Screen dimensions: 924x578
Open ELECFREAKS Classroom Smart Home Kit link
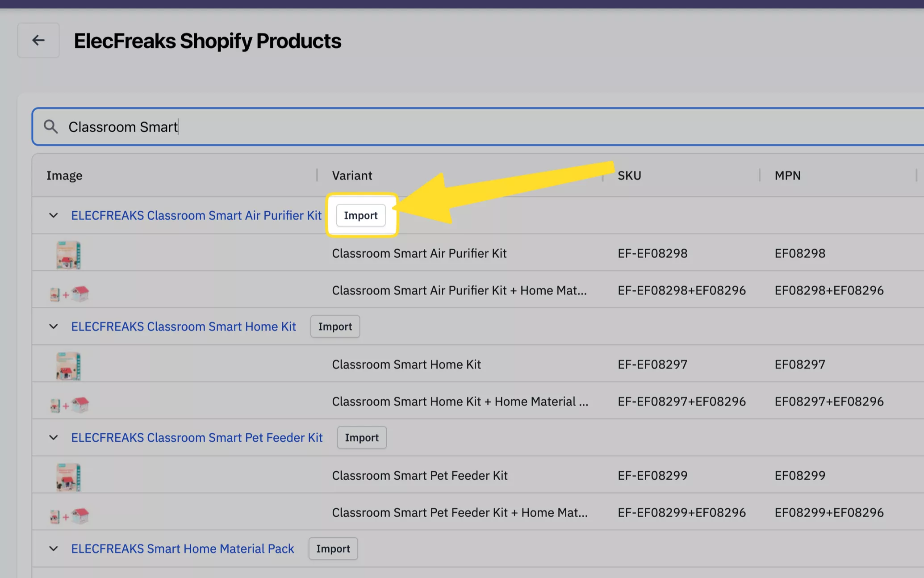[x=184, y=327]
